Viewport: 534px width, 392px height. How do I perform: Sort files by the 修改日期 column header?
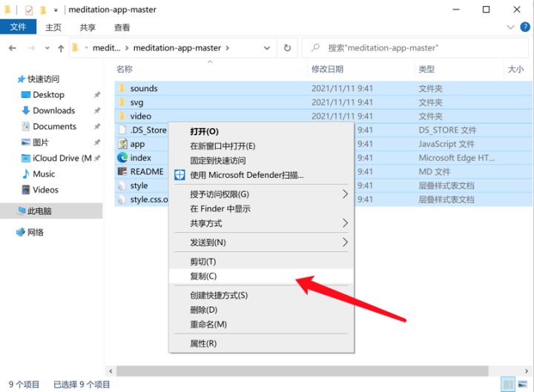[328, 69]
